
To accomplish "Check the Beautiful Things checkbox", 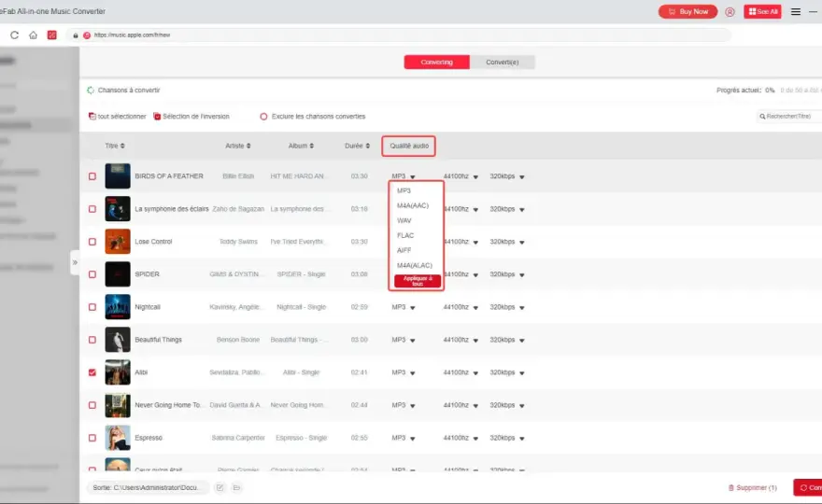I will 92,340.
